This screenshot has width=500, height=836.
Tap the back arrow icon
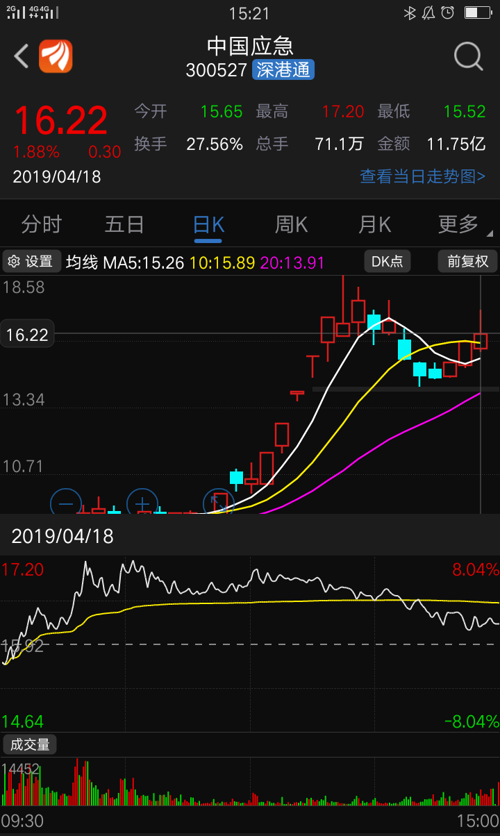coord(21,56)
